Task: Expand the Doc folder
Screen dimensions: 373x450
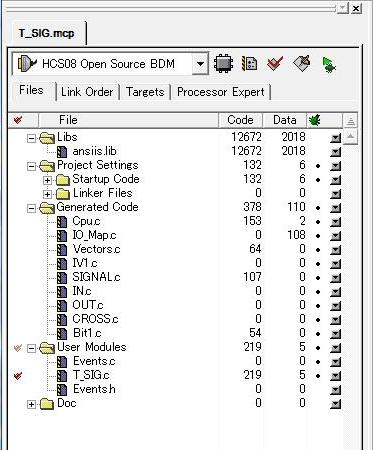Action: (31, 404)
